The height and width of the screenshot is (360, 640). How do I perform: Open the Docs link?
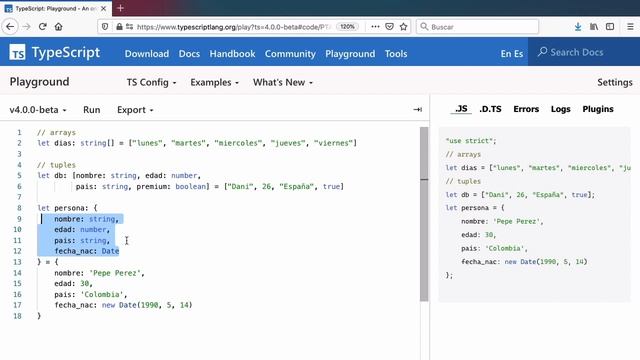click(x=189, y=54)
